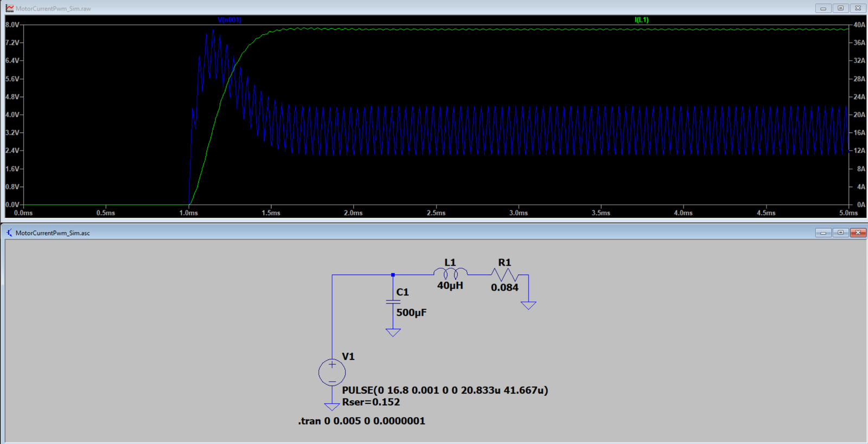Click the 0.084 resistor value
This screenshot has width=868, height=444.
[x=505, y=288]
